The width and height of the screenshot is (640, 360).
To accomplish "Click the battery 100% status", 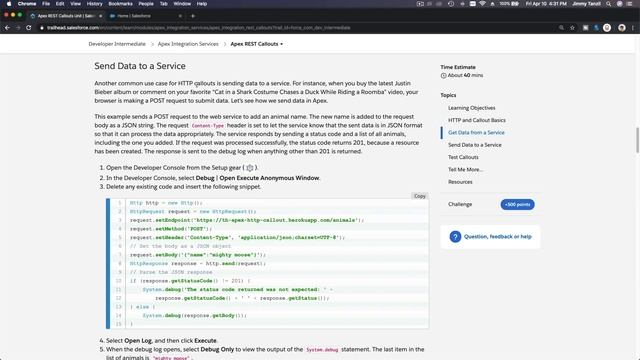I will (x=509, y=4).
